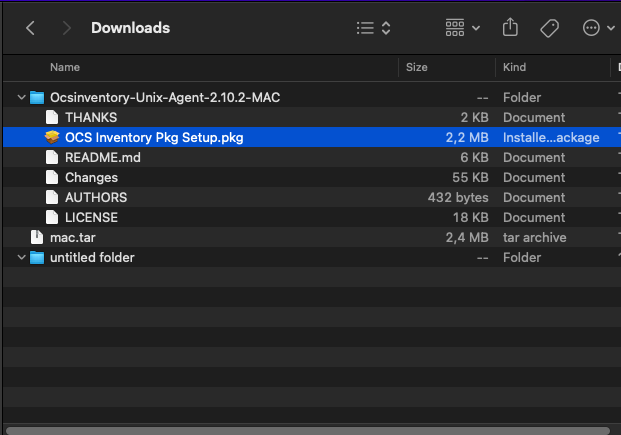Image resolution: width=621 pixels, height=435 pixels.
Task: Sort by the Size column header
Action: (417, 67)
